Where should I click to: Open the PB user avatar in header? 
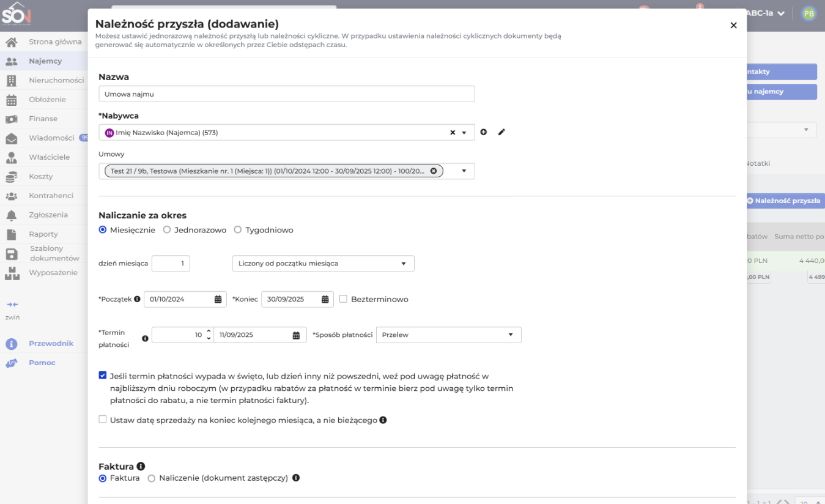point(809,13)
